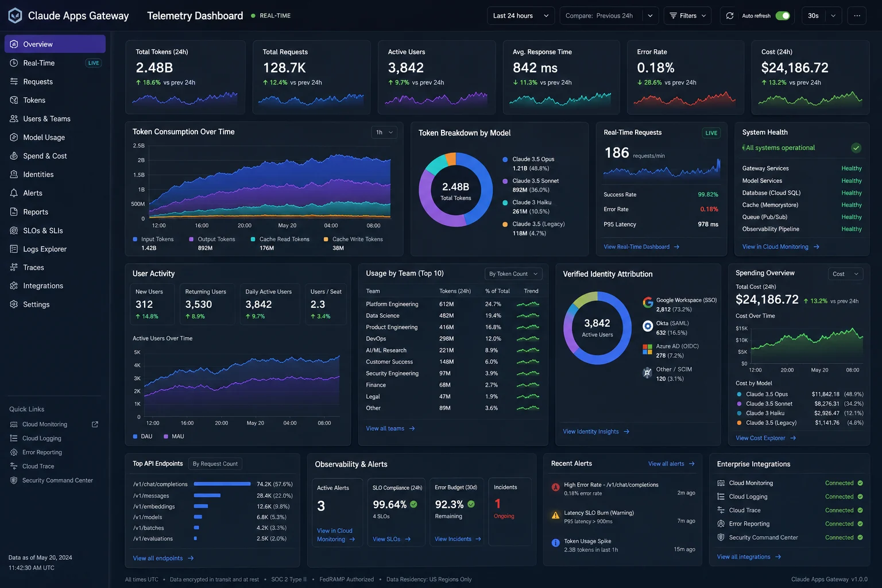Screen dimensions: 882x588
Task: Open the Filters dropdown
Action: (x=688, y=16)
